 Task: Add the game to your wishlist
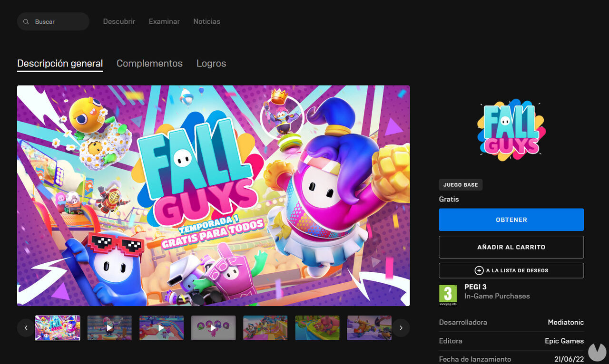coord(511,270)
